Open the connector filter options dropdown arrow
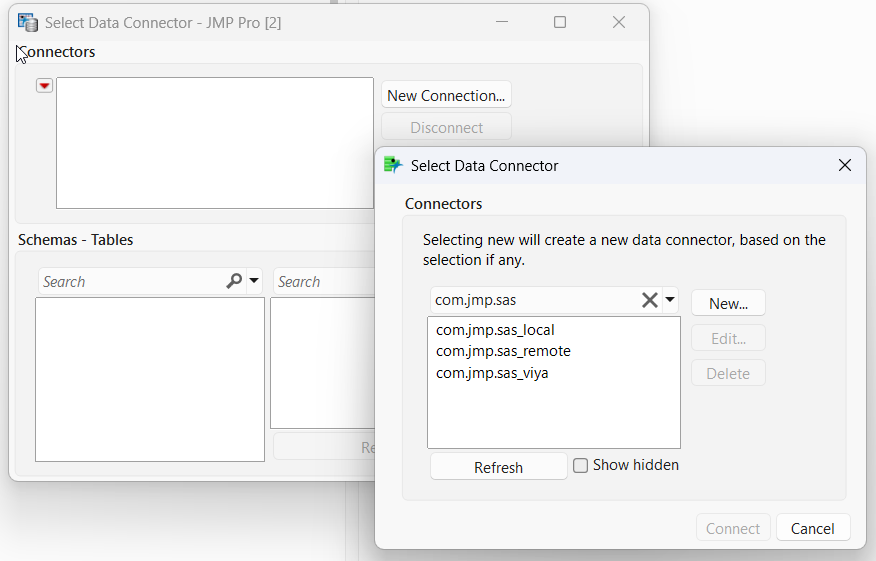The width and height of the screenshot is (876, 561). 670,300
